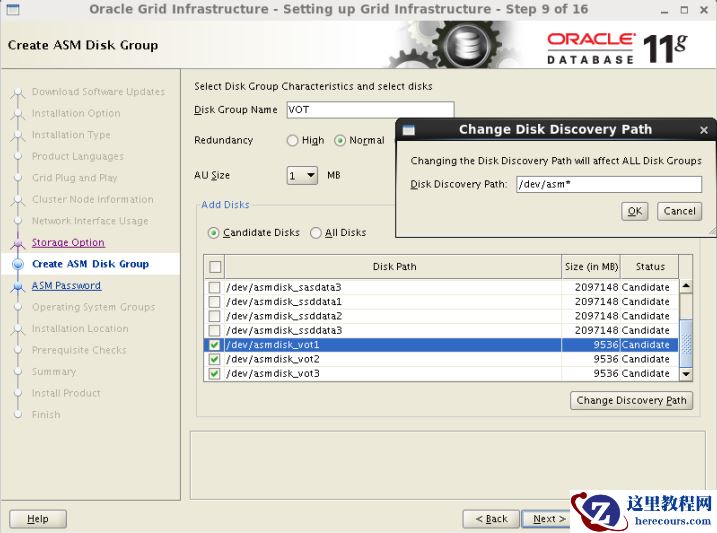This screenshot has height=533, width=717.
Task: Click the ASM Password step icon
Action: pyautogui.click(x=17, y=286)
